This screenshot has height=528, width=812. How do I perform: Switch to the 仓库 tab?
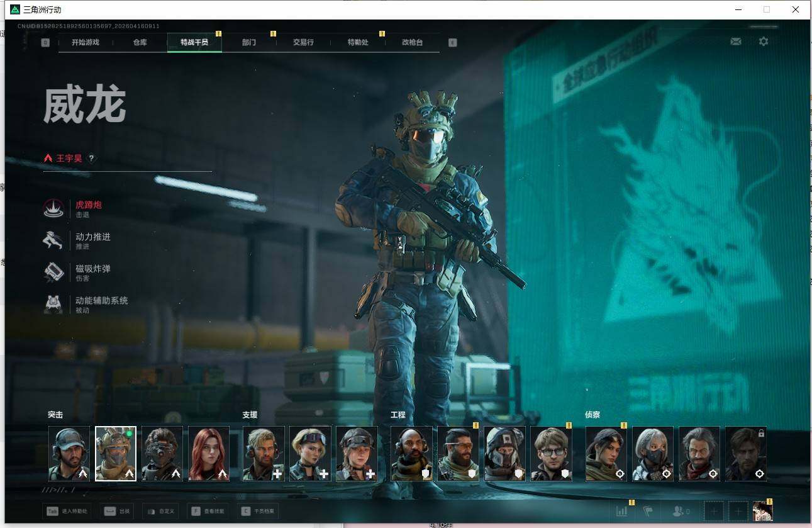(x=140, y=42)
